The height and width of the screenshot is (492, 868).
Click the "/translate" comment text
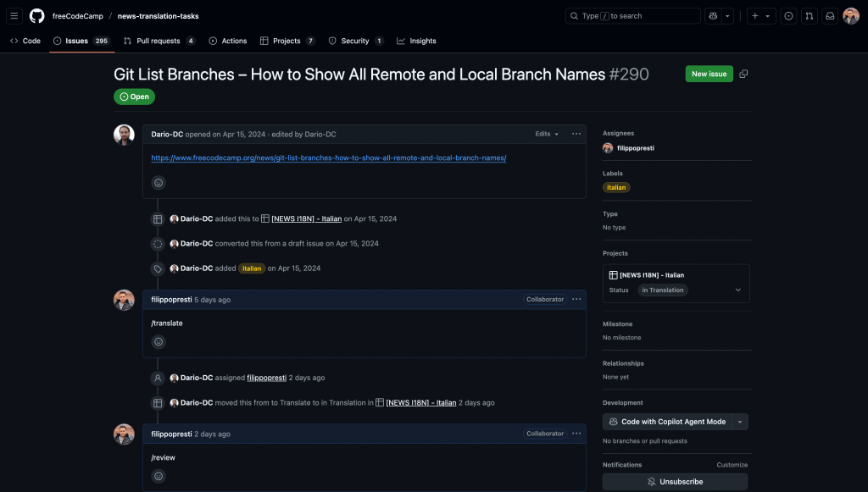click(167, 323)
